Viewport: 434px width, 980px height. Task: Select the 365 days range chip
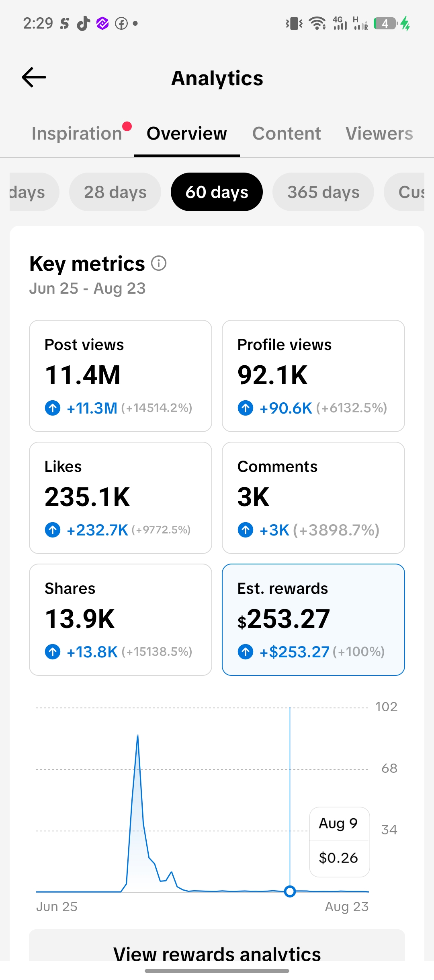pos(323,192)
